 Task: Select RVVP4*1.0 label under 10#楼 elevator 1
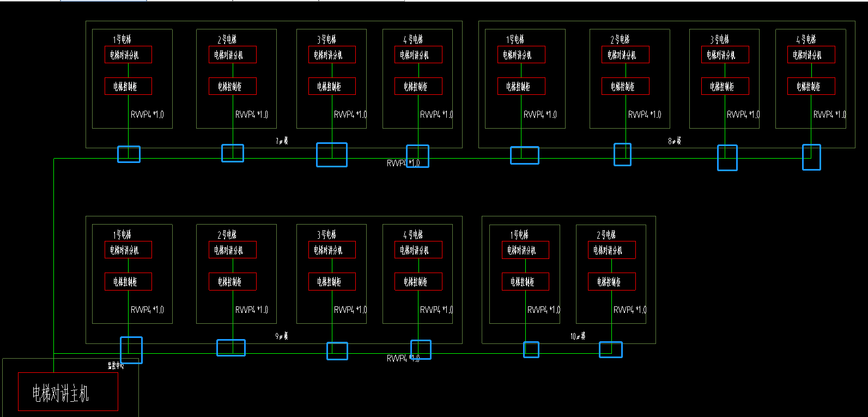coord(544,310)
